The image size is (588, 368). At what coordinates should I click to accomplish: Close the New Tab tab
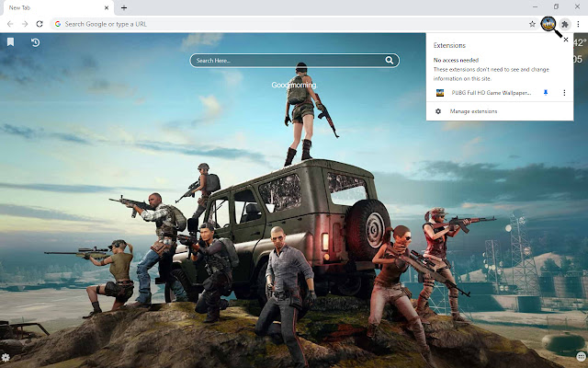coord(107,7)
